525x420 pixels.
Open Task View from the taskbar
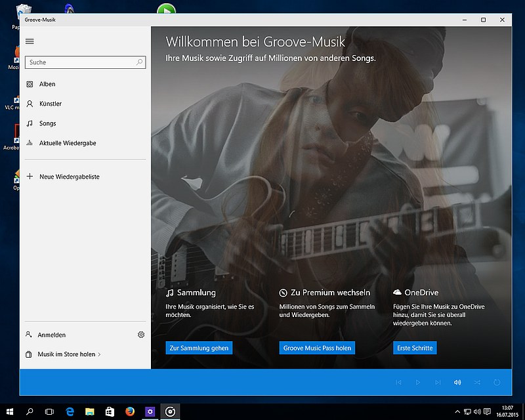[x=49, y=411]
